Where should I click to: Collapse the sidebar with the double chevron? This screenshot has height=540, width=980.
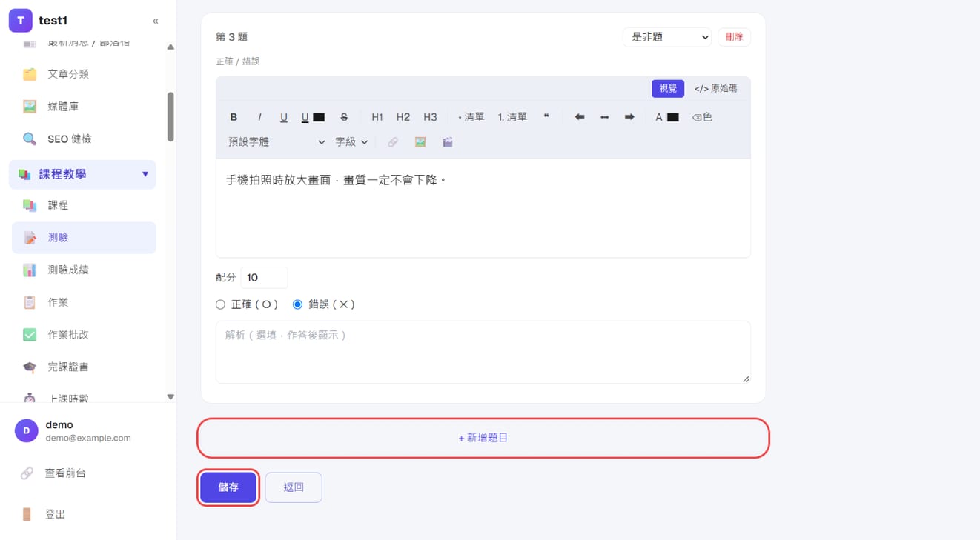pos(156,21)
